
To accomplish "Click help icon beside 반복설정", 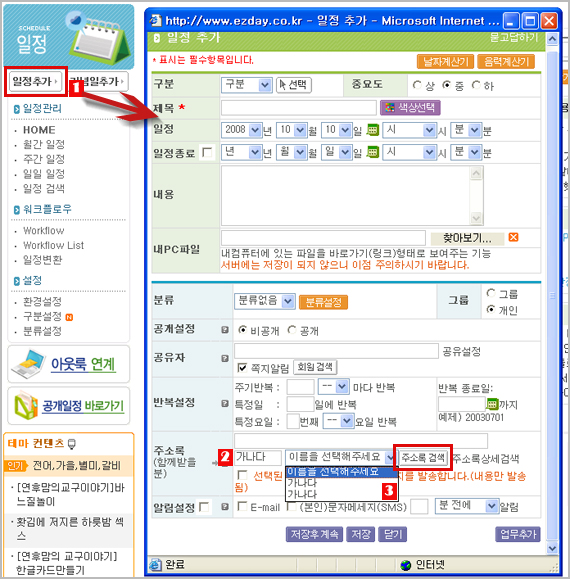I will (225, 403).
